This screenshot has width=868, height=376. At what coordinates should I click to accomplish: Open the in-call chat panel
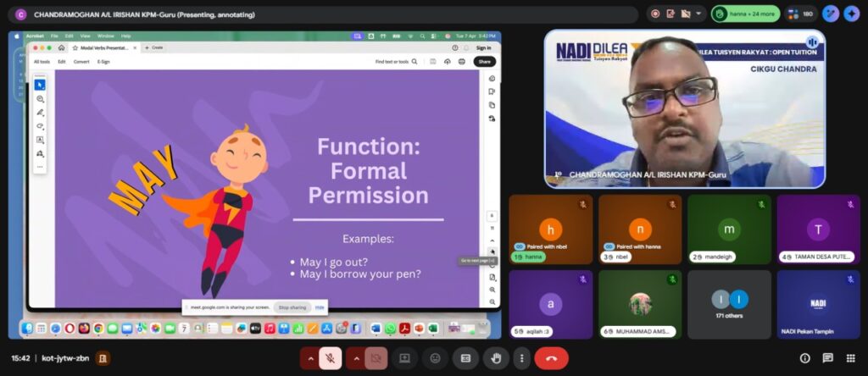pyautogui.click(x=827, y=358)
